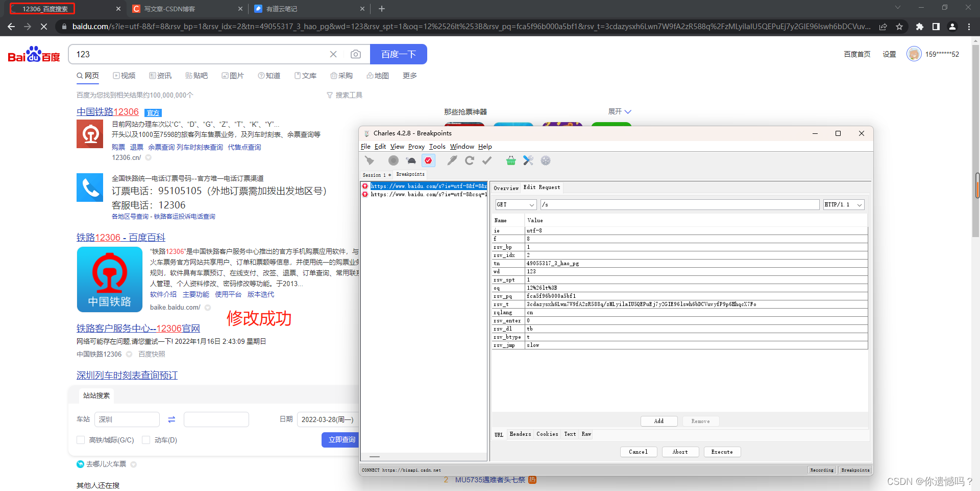Open the GET method dropdown in Charles
The image size is (980, 491).
tap(516, 204)
